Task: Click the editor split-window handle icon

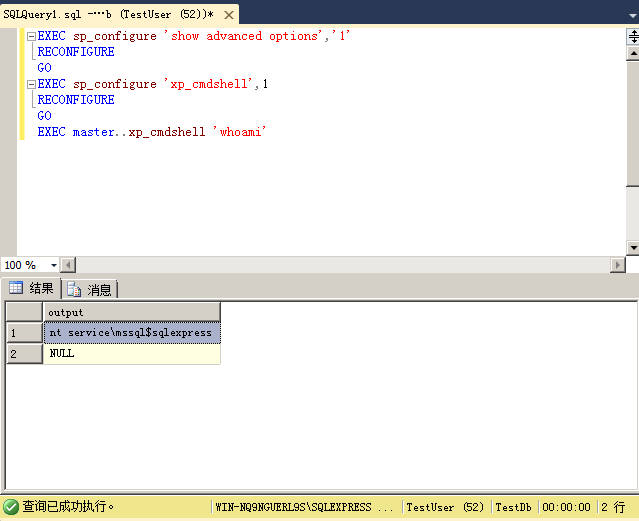Action: (633, 36)
